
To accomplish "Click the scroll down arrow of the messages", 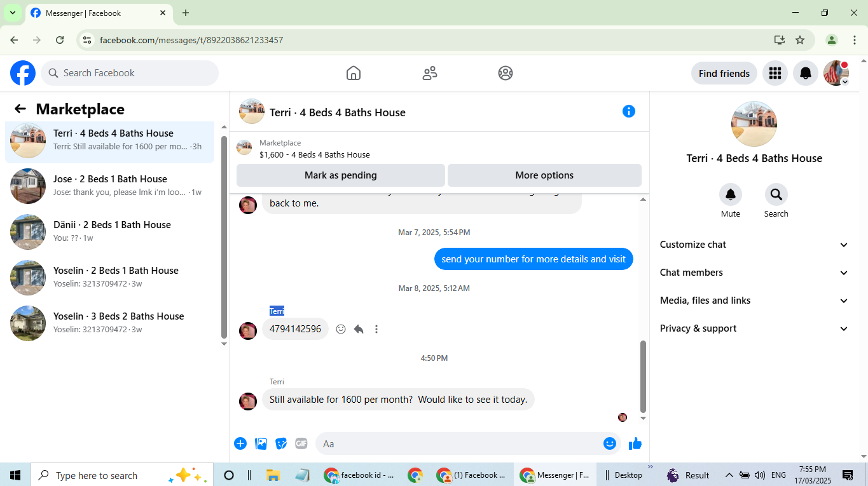I will [643, 419].
